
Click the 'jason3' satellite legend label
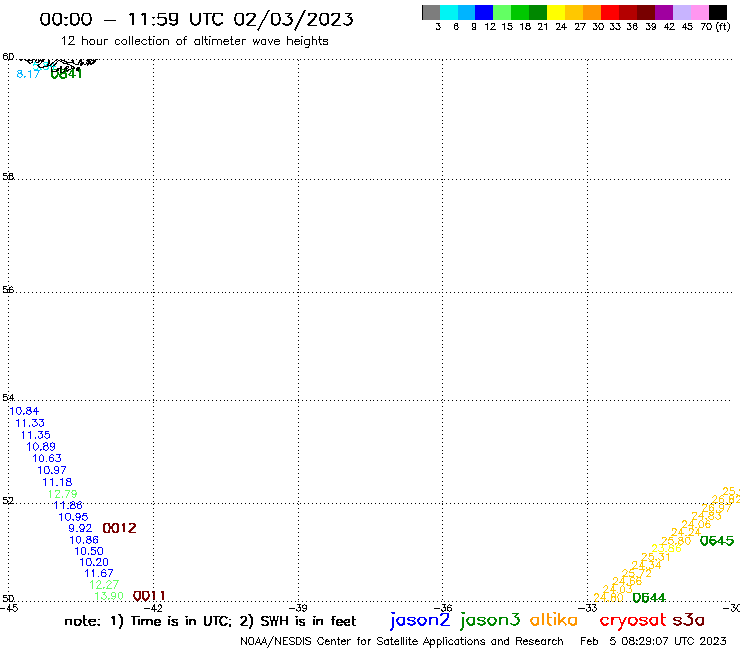(x=490, y=620)
